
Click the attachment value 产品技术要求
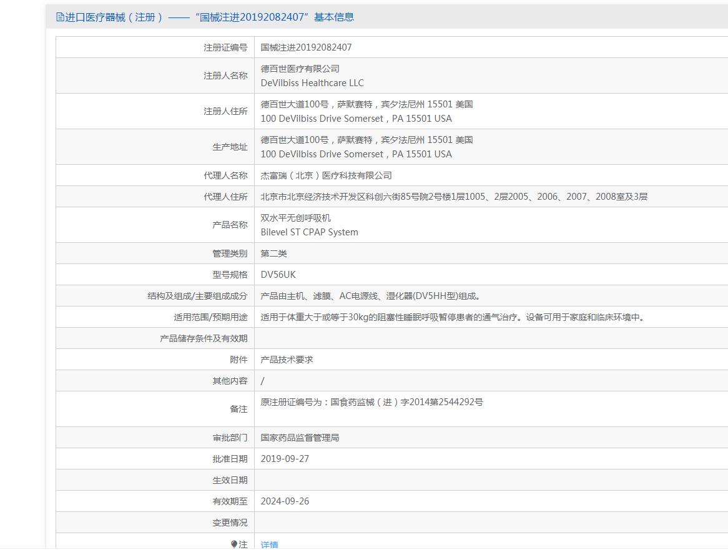(287, 360)
